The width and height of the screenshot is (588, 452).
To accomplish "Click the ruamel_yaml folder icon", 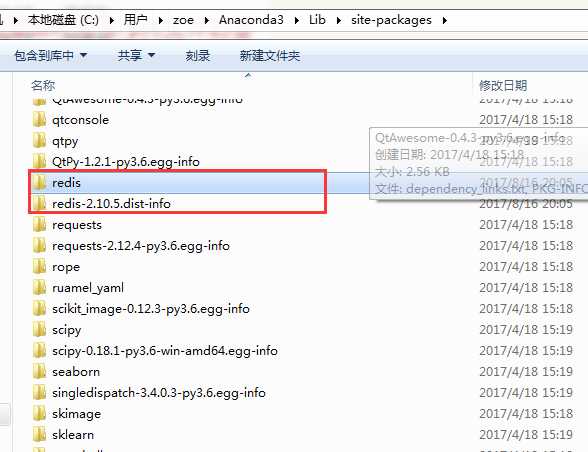I will pos(39,288).
